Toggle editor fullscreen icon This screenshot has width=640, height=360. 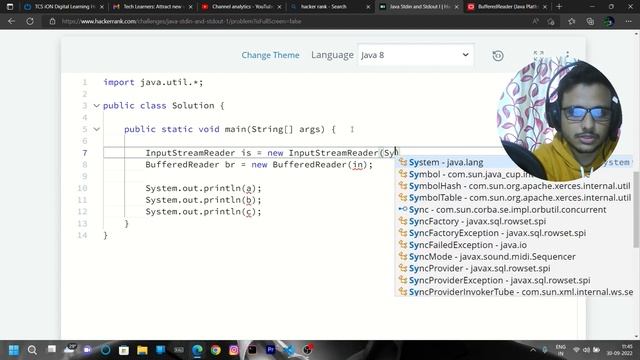click(x=538, y=55)
